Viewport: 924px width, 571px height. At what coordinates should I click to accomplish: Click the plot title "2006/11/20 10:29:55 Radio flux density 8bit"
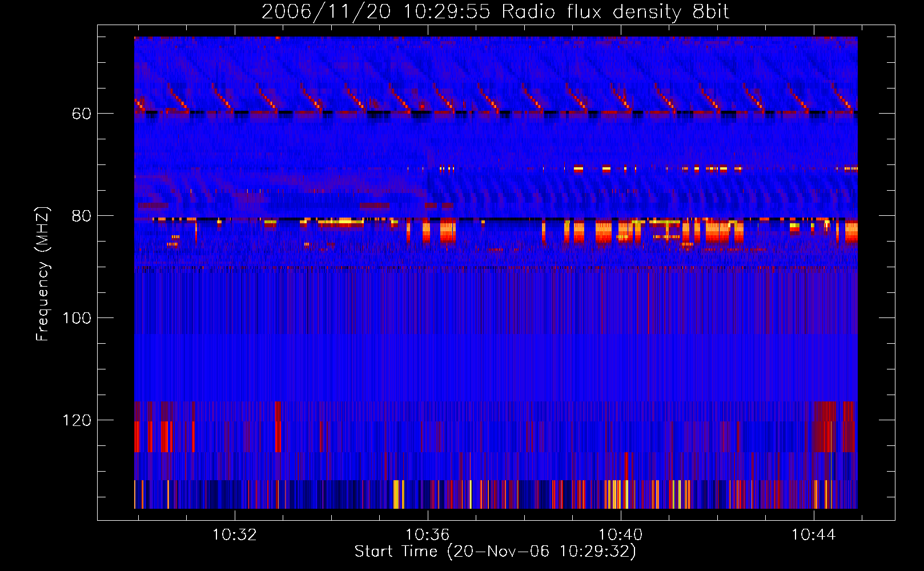coord(495,12)
